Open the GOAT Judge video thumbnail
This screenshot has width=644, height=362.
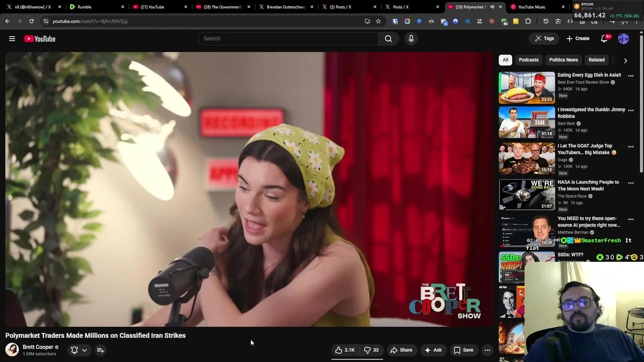(x=527, y=158)
